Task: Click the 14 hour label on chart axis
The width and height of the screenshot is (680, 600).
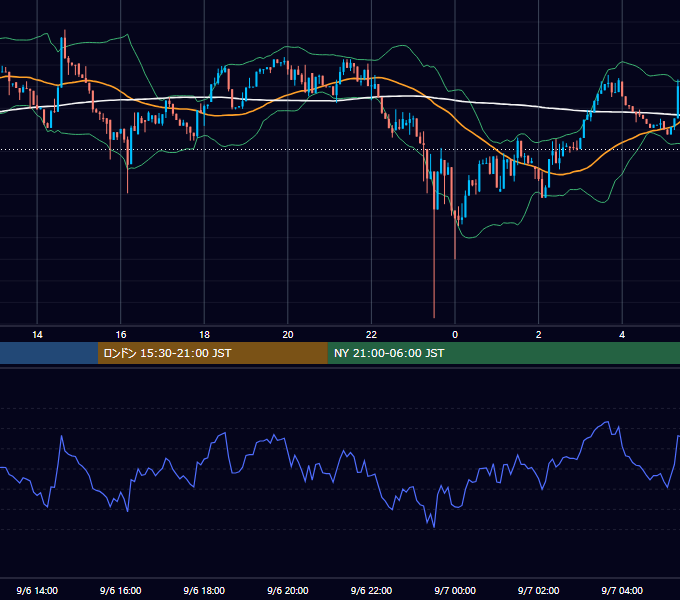Action: 37,335
